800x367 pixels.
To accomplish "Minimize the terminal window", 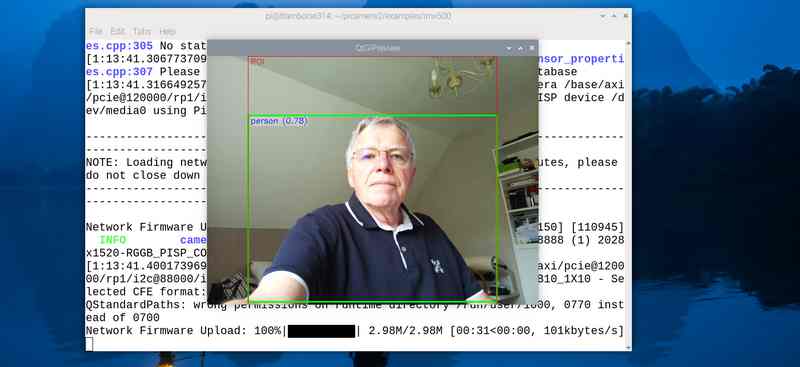I will (603, 16).
